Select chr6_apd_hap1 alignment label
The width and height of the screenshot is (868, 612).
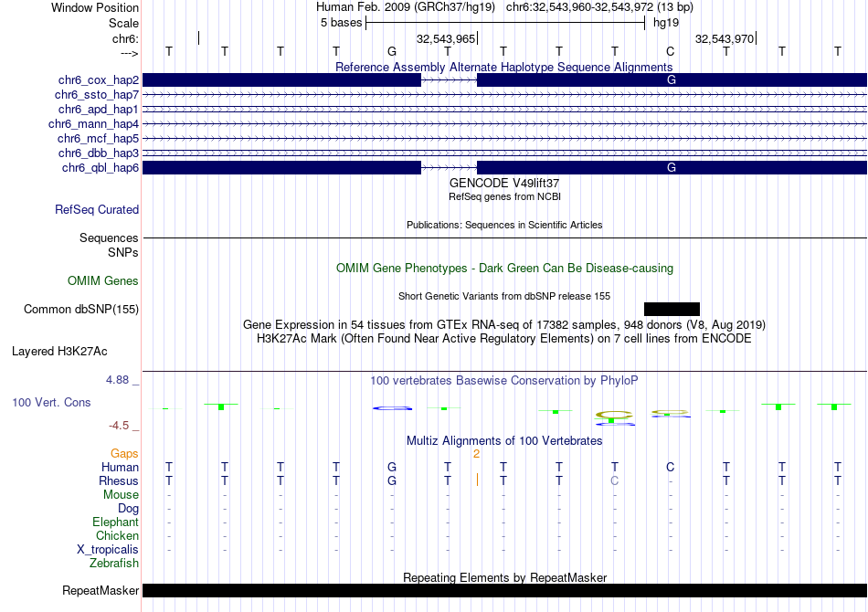[x=99, y=109]
